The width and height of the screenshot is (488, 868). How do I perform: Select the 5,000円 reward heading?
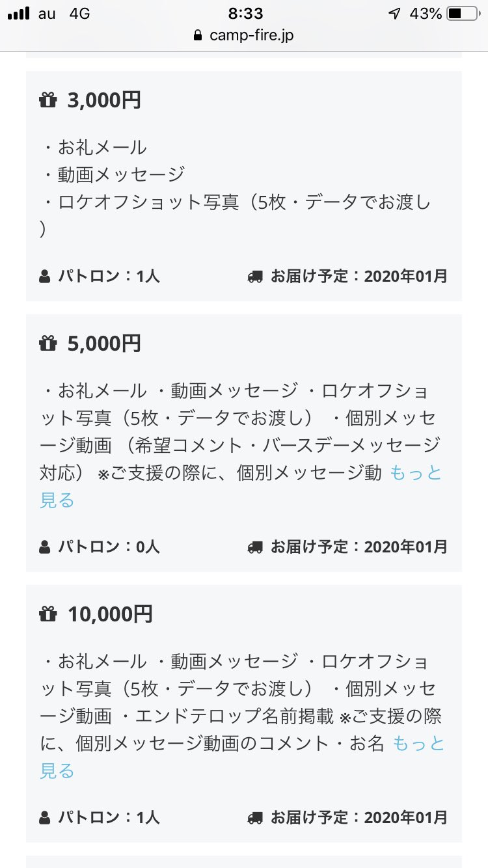tap(104, 344)
